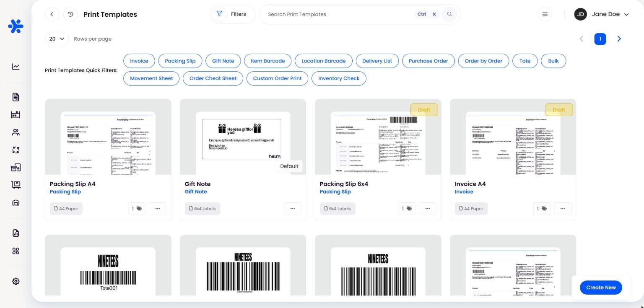The height and width of the screenshot is (308, 644).
Task: Open more options for Packing Slip A4
Action: pyautogui.click(x=158, y=209)
